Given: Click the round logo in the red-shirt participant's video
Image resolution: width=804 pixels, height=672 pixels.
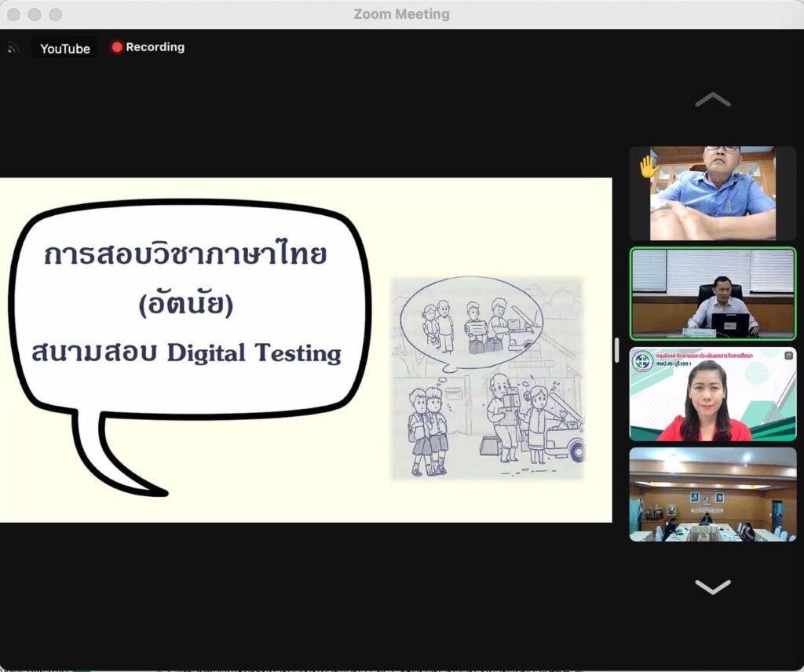Looking at the screenshot, I should 642,361.
